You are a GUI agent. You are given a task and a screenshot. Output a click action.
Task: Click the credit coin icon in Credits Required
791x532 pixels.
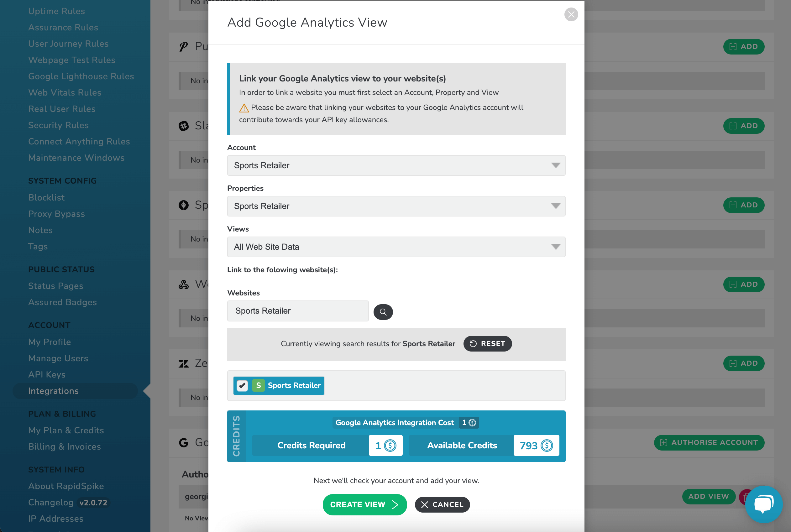point(390,446)
